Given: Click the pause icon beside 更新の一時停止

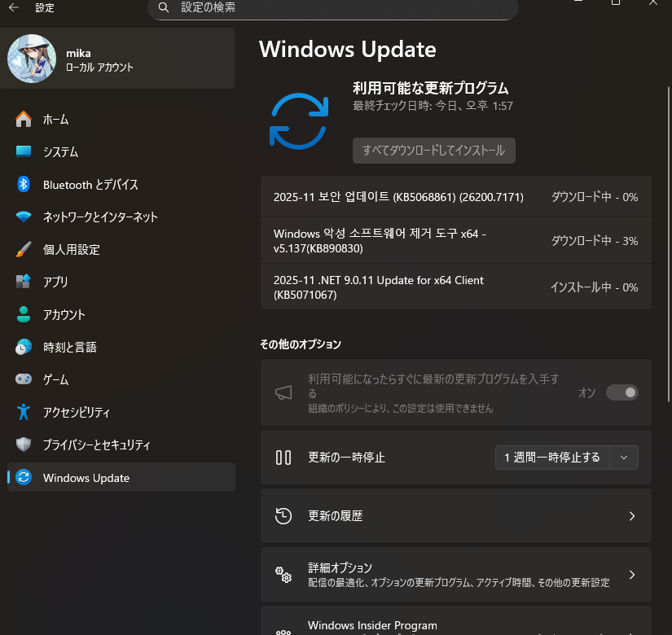Looking at the screenshot, I should point(283,458).
